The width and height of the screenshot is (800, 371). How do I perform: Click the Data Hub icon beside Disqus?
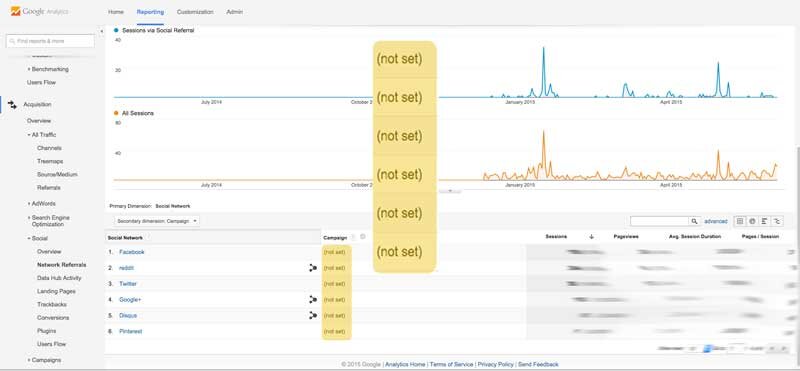[313, 315]
